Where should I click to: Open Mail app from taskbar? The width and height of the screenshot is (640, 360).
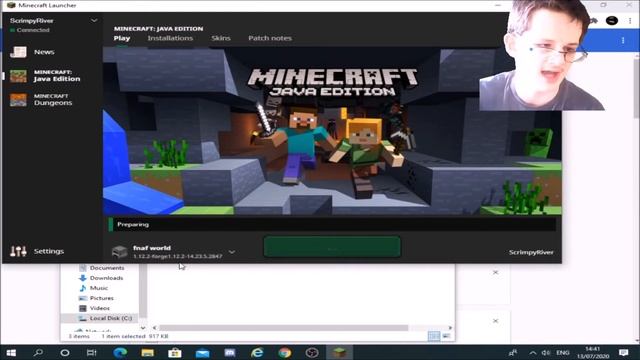tap(202, 353)
